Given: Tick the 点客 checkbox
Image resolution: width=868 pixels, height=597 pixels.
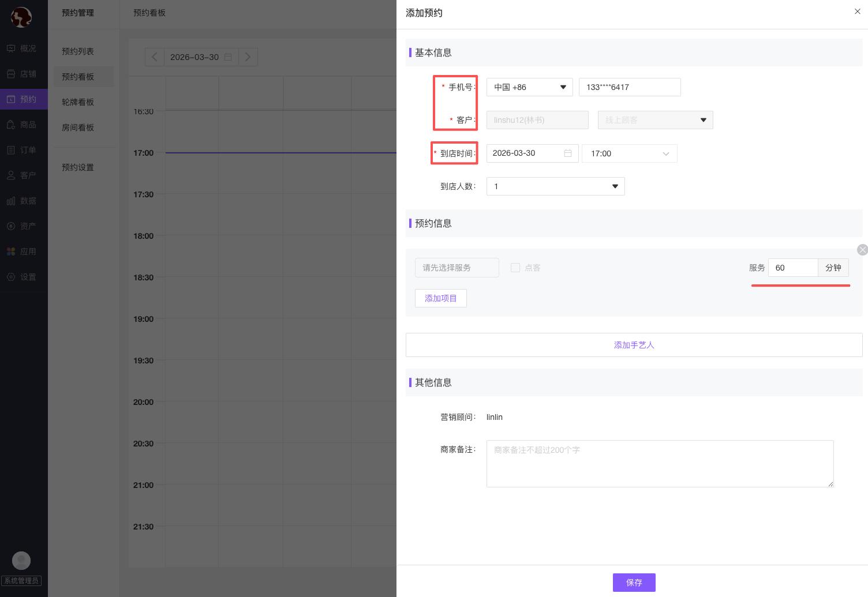Looking at the screenshot, I should point(515,268).
